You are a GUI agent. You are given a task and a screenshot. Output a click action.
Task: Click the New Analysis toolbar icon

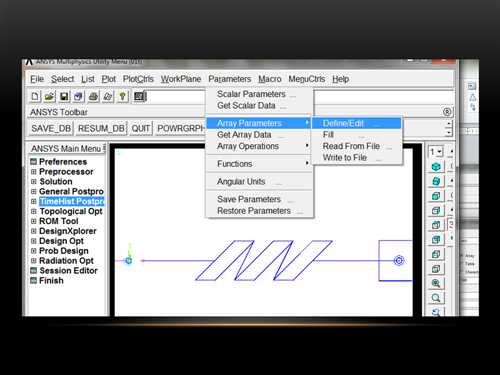[x=35, y=97]
